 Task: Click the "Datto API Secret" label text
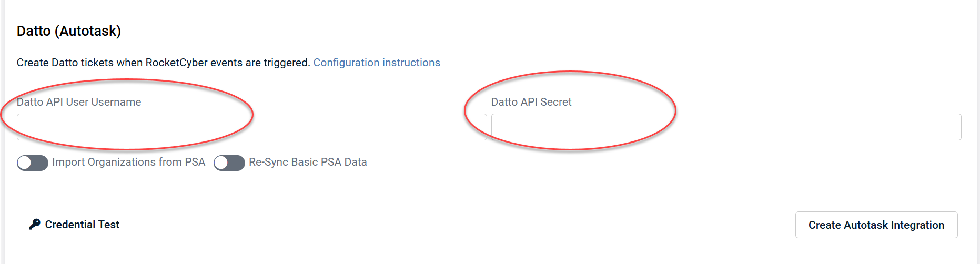tap(531, 102)
